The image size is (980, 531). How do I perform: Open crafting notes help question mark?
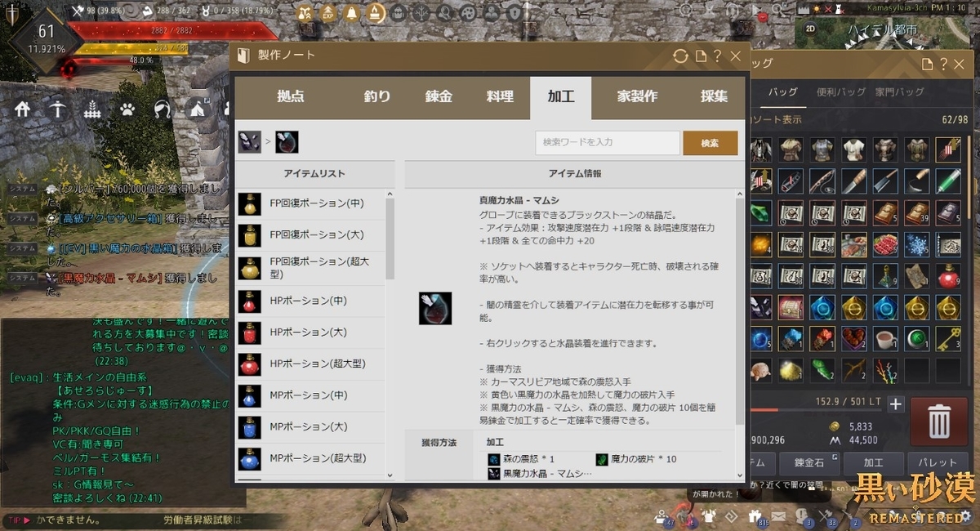717,56
